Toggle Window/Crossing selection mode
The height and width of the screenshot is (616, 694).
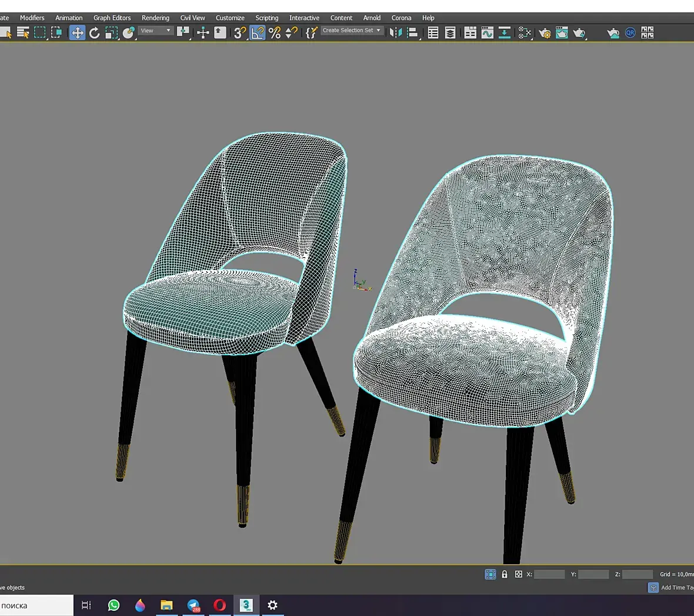point(56,33)
